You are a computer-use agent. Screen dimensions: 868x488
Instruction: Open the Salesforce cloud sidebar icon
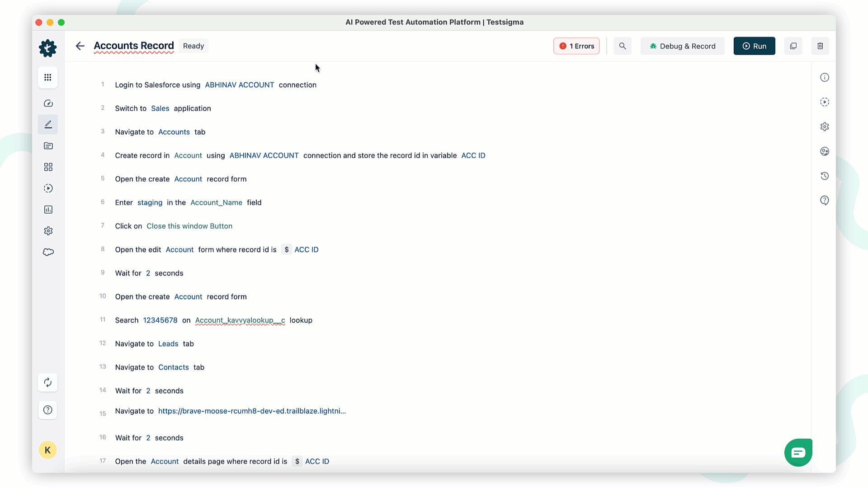(x=48, y=252)
